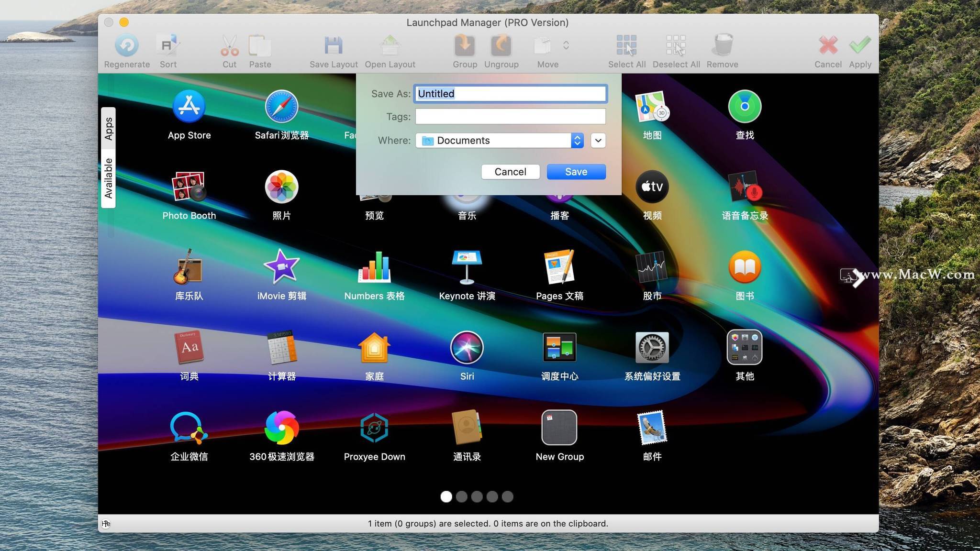Click the Deselect All toolbar icon
Viewport: 980px width, 551px height.
tap(676, 46)
